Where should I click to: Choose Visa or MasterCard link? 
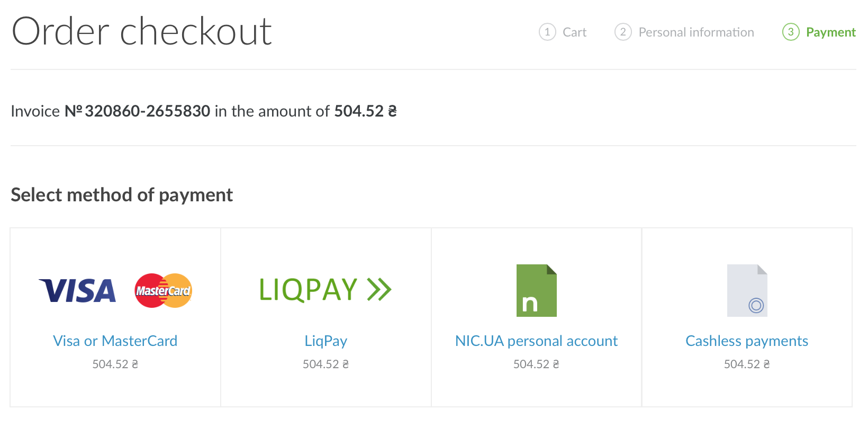115,341
